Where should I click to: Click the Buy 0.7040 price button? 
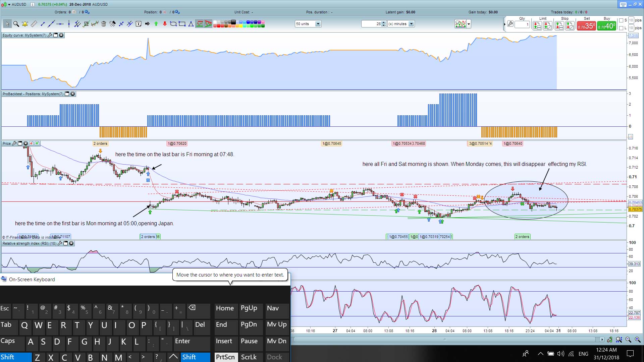coord(606,26)
